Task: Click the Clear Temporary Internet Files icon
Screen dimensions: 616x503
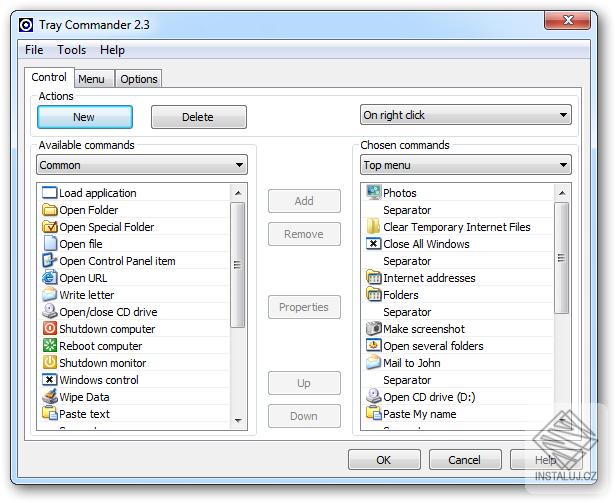Action: pyautogui.click(x=373, y=226)
